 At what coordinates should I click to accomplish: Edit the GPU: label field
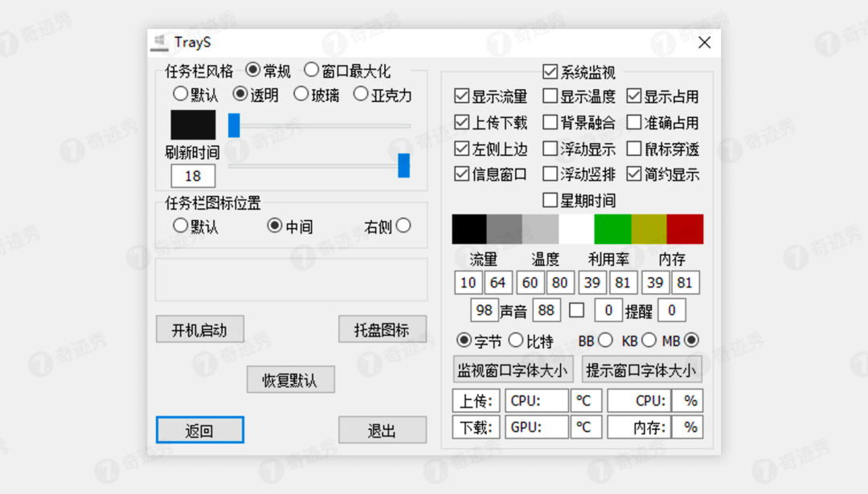click(536, 427)
